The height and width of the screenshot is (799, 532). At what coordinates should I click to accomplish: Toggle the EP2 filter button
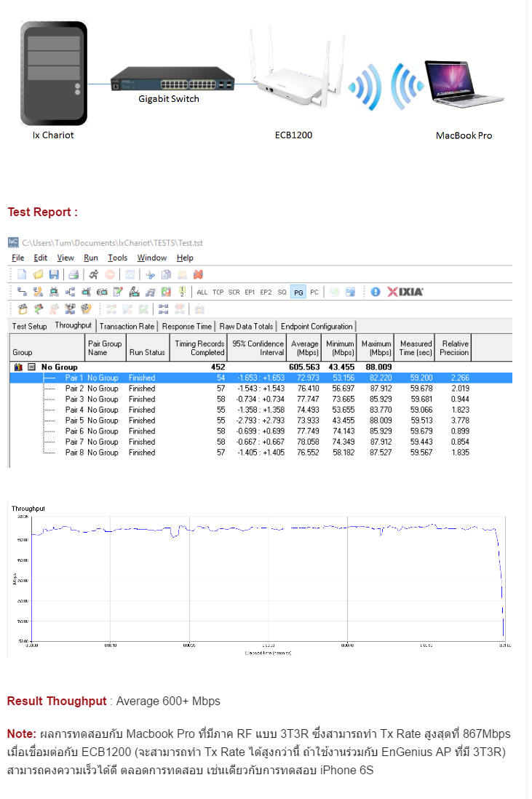click(x=266, y=292)
